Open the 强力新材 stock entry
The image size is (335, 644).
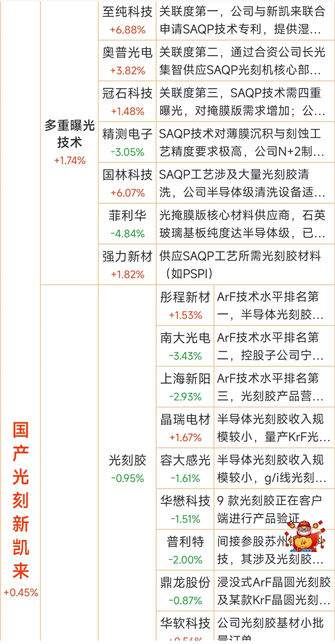point(127,265)
